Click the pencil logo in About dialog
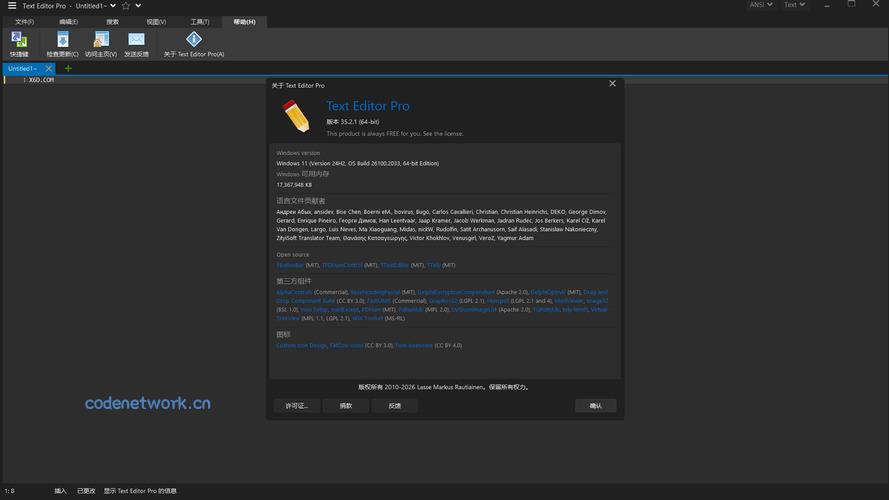889x500 pixels. point(295,116)
